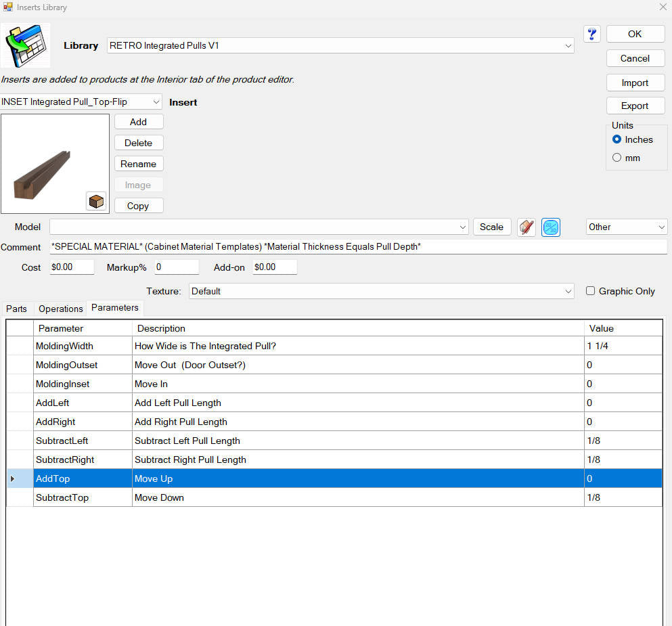The image size is (672, 626).
Task: Click the Add-on input field
Action: tap(275, 267)
